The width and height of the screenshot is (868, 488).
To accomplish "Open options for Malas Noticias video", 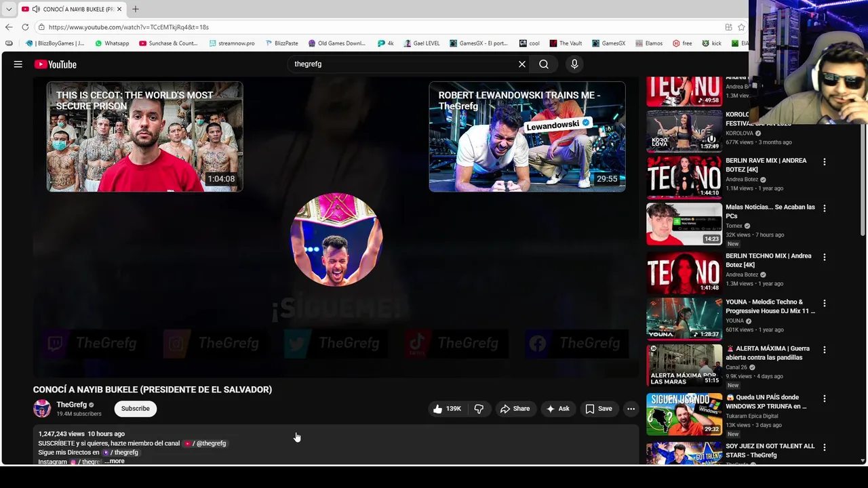I will click(825, 209).
